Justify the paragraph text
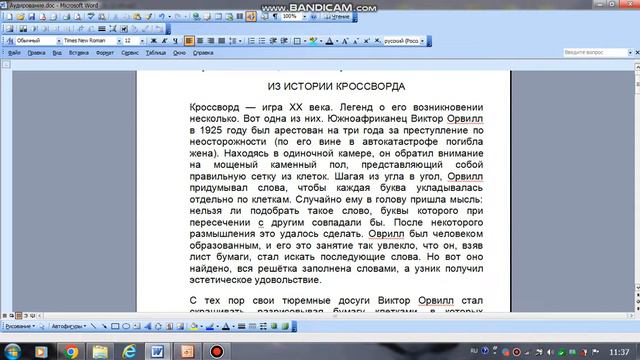 222,41
